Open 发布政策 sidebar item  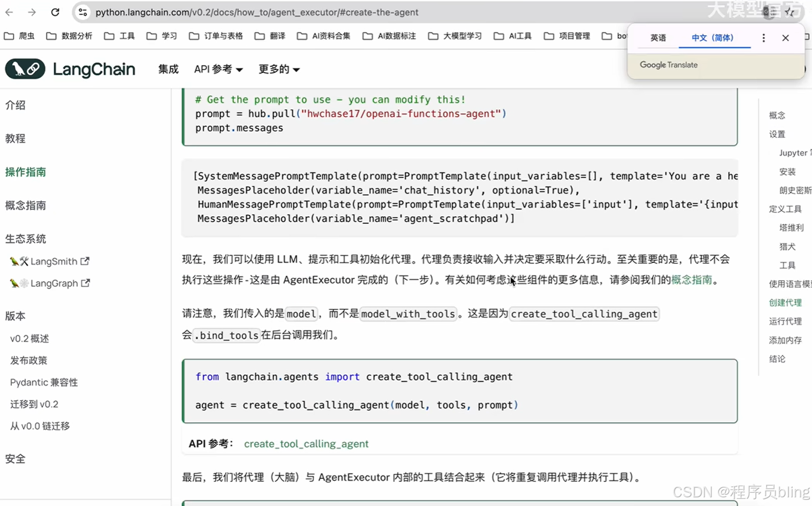point(29,361)
